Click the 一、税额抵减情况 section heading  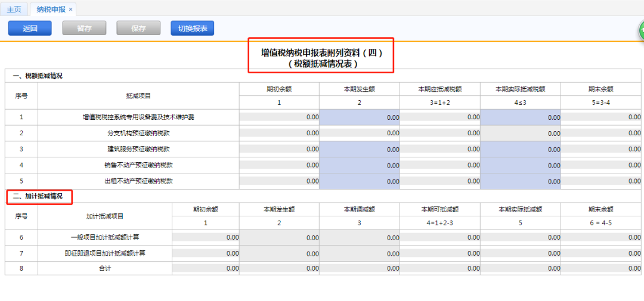click(38, 76)
